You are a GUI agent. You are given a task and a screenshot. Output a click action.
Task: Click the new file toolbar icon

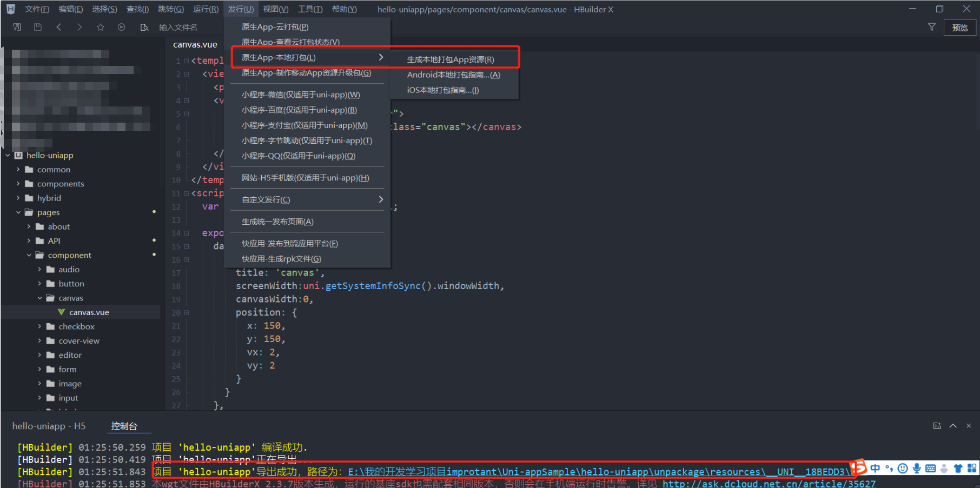[17, 27]
